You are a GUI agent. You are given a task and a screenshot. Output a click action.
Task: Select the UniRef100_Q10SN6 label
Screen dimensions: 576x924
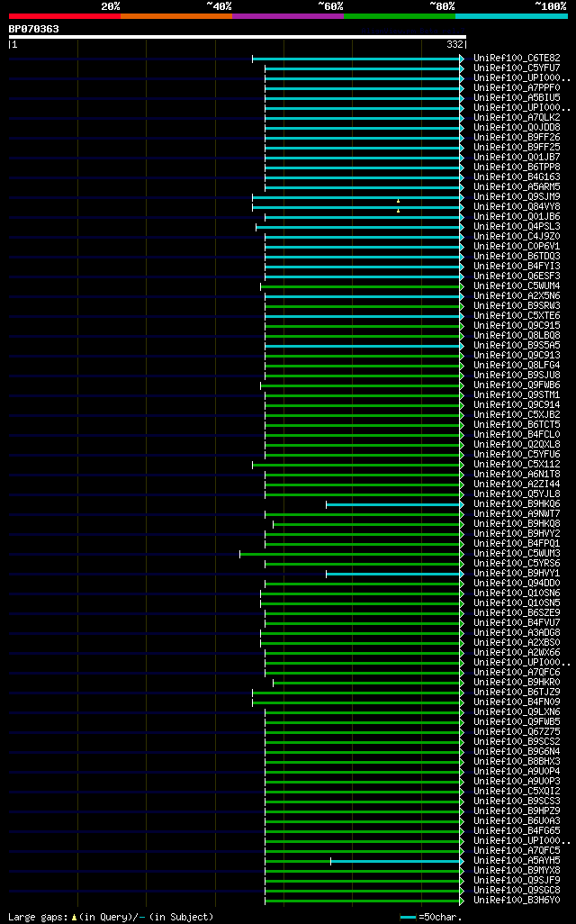click(x=517, y=593)
